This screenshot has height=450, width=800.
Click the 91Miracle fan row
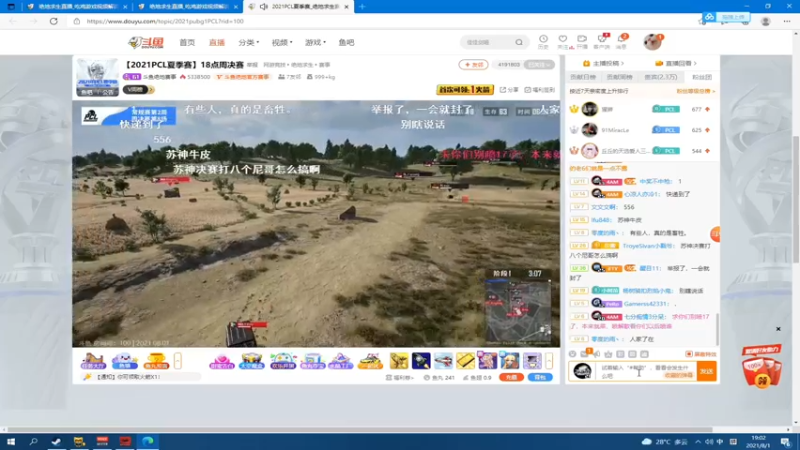tap(642, 130)
